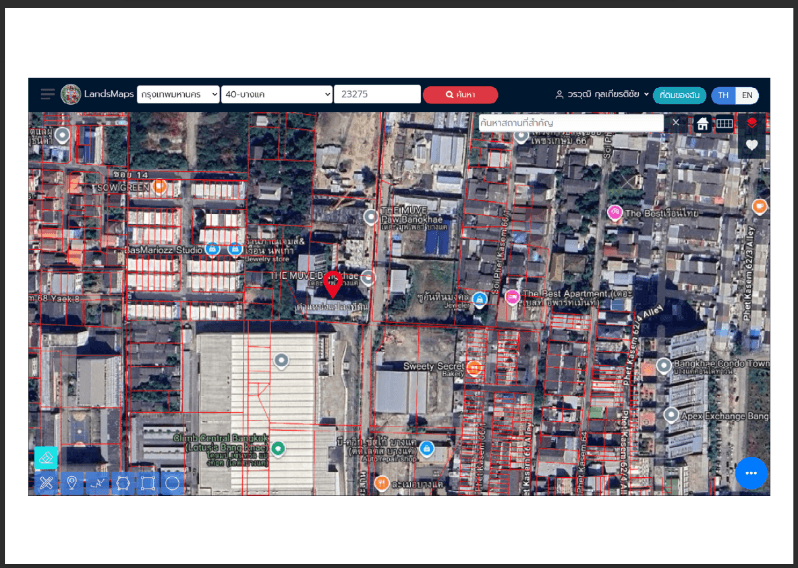Click DasMariozz Studio shop marker
This screenshot has height=568, width=798.
coord(213,249)
